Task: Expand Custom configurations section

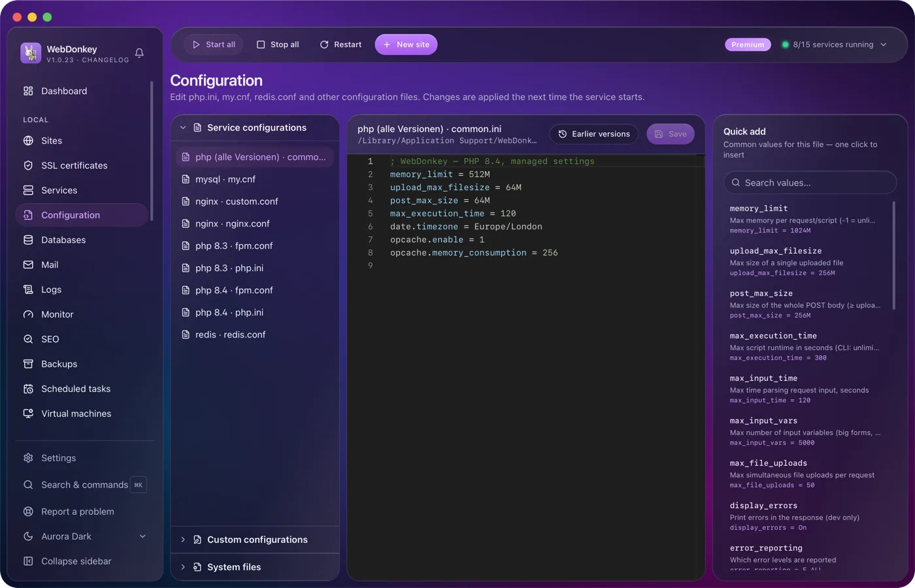Action: [x=255, y=540]
